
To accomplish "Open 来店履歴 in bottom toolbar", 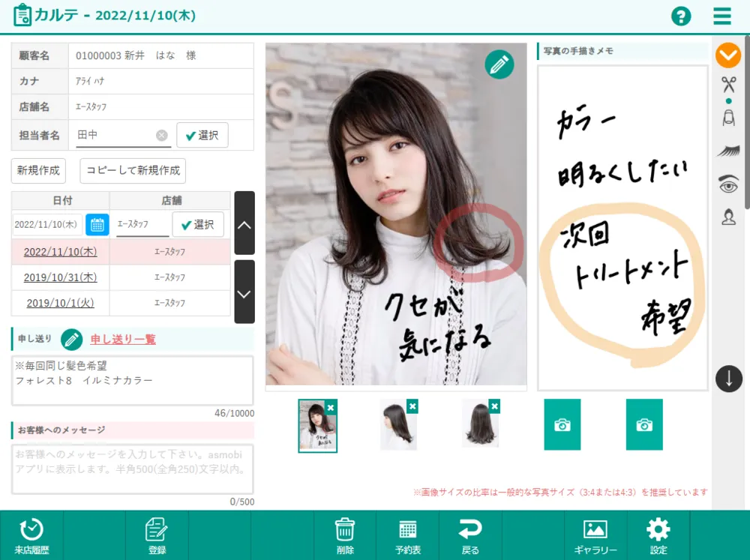I will (x=31, y=535).
